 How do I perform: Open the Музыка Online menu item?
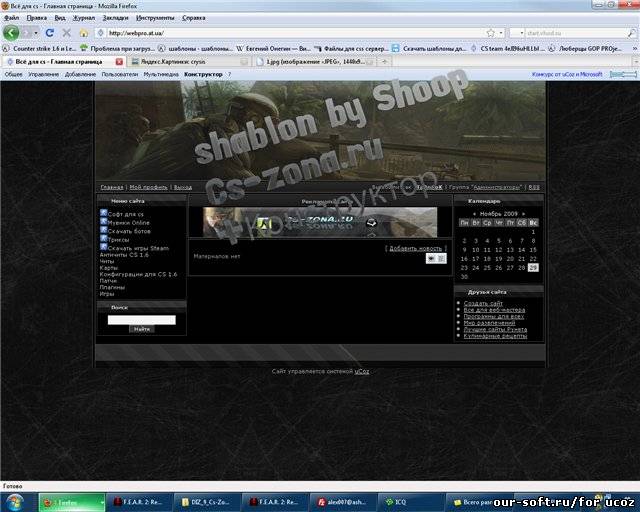pos(129,223)
